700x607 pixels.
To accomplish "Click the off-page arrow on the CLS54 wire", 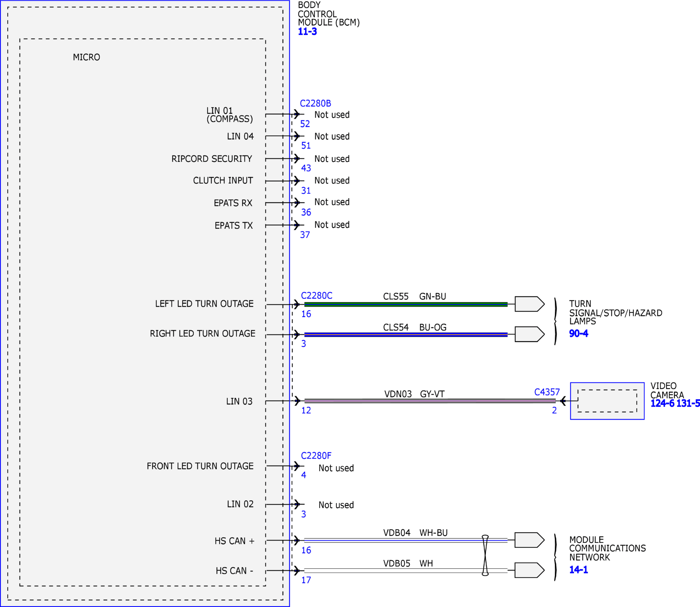I will point(529,334).
